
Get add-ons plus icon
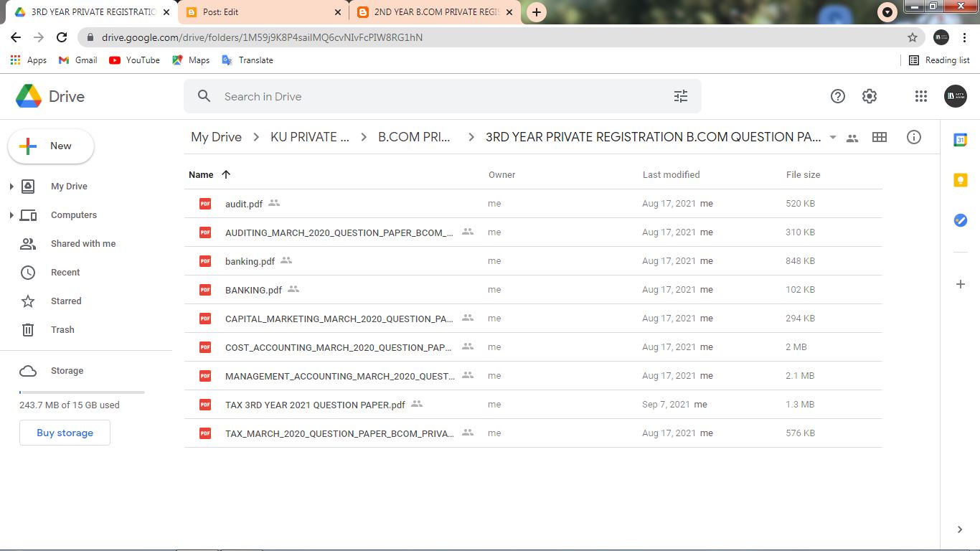point(961,284)
